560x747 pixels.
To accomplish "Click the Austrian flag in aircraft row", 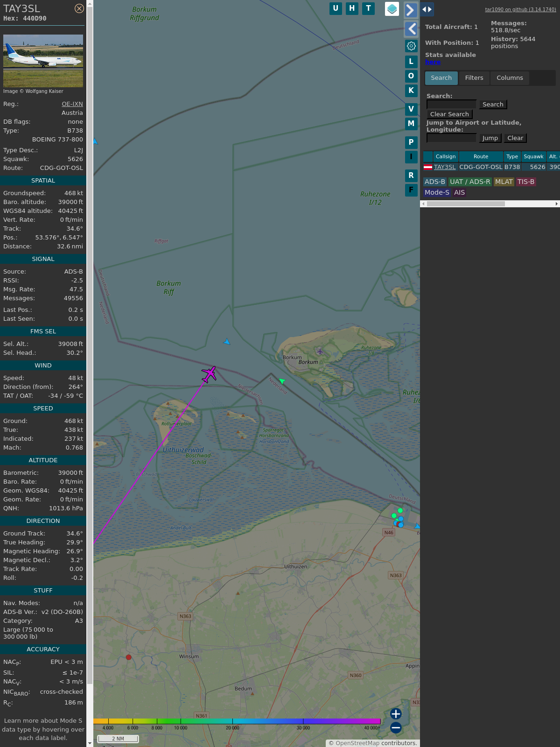I will pyautogui.click(x=428, y=167).
